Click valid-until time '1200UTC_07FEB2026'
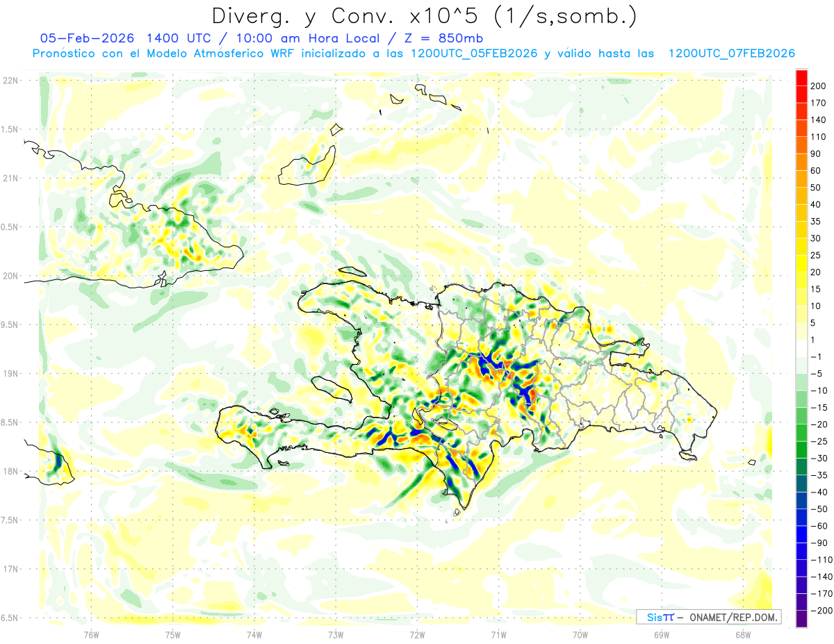The width and height of the screenshot is (834, 644). click(731, 53)
